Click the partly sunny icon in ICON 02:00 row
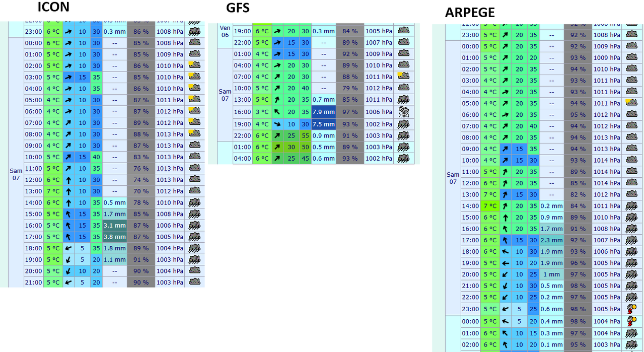The width and height of the screenshot is (644, 352). click(x=194, y=65)
